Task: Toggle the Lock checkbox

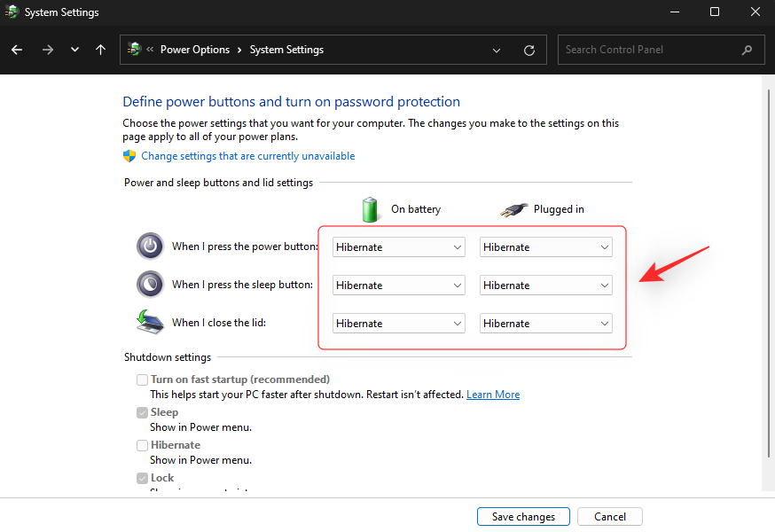Action: 143,478
